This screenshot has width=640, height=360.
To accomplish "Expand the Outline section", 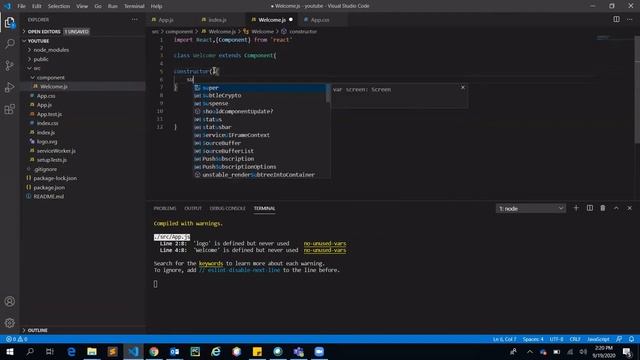I will click(x=38, y=330).
